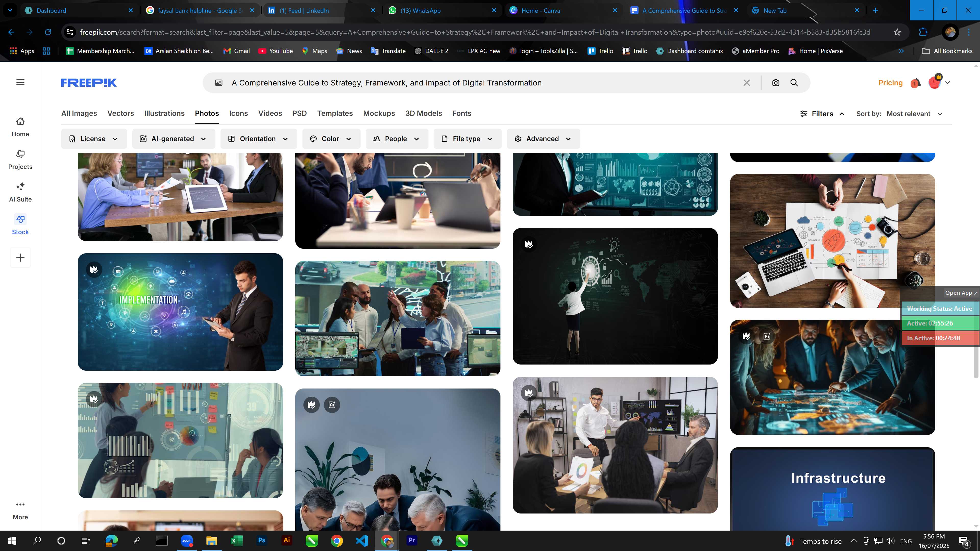Viewport: 980px width, 551px height.
Task: Open Premiere Pro from the taskbar
Action: click(x=412, y=540)
